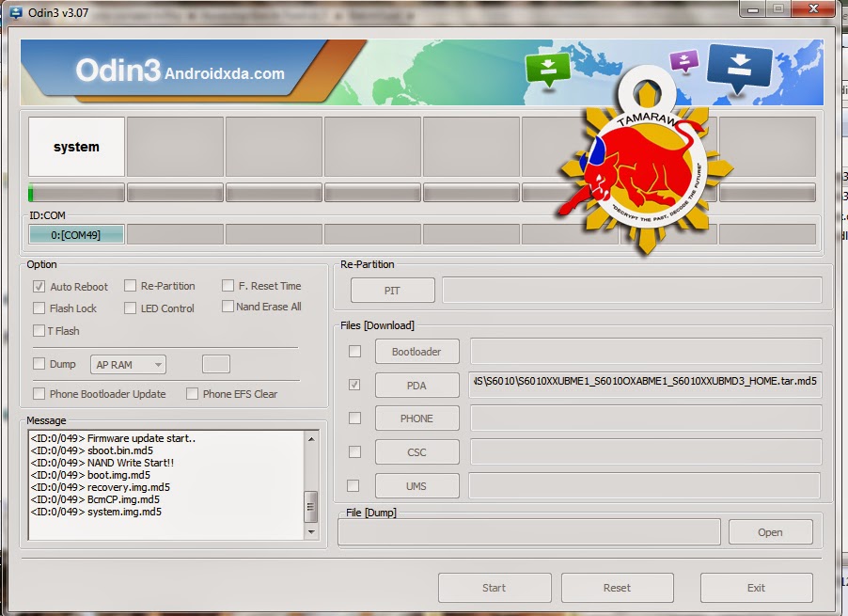Click the Message log scrollbar up arrow

tap(311, 439)
